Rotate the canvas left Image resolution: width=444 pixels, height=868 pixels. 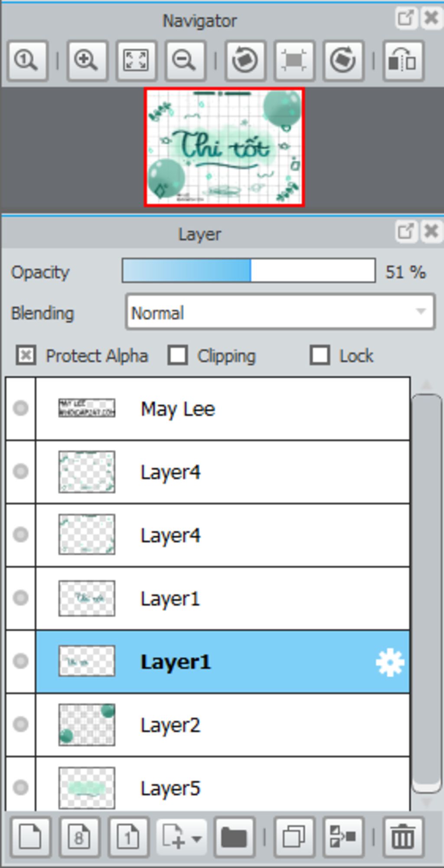click(x=245, y=60)
